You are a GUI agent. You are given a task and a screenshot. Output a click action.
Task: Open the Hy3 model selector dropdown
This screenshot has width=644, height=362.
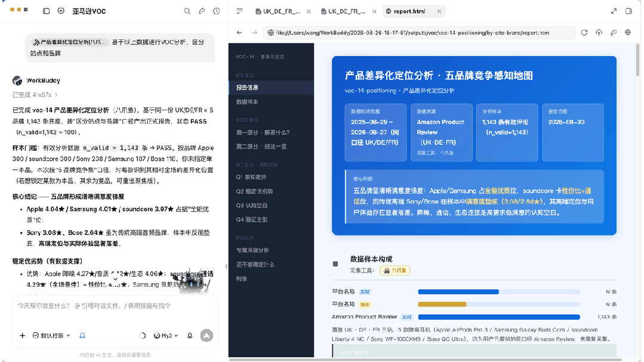coord(165,336)
